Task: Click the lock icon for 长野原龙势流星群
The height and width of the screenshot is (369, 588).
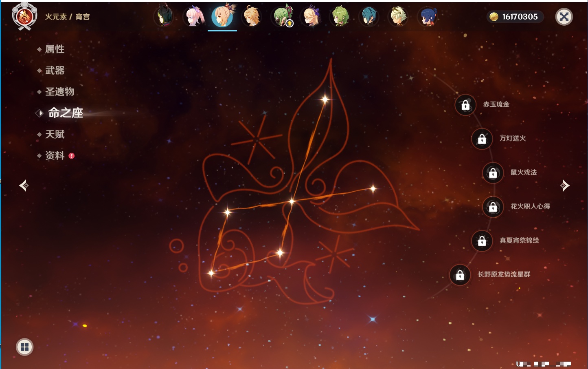Action: (x=460, y=275)
